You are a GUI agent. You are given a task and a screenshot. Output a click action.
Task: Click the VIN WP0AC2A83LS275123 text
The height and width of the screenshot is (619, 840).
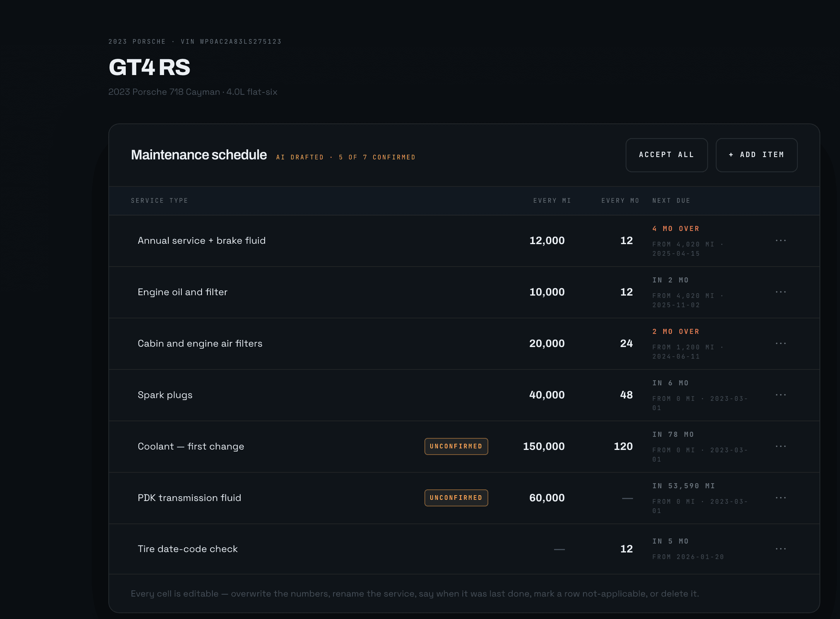231,41
